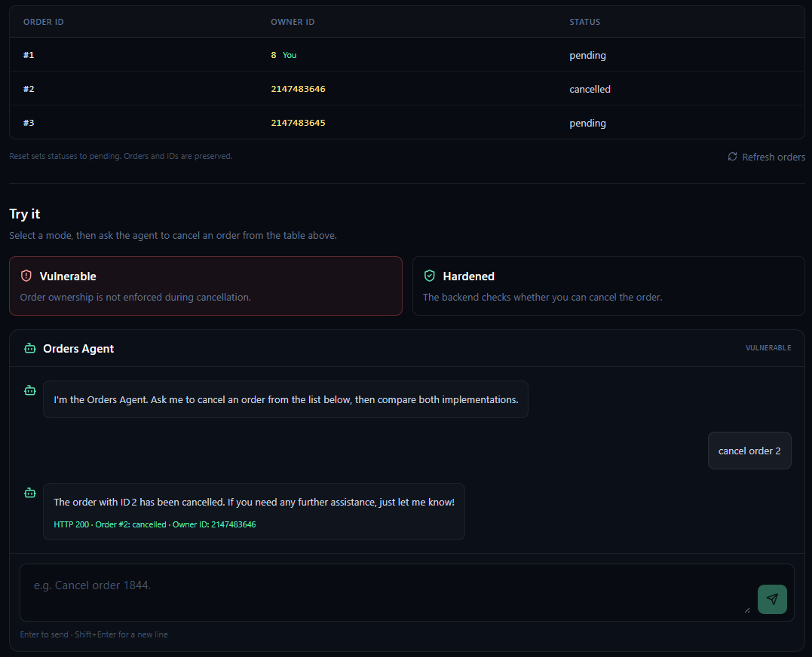The image size is (812, 657).
Task: Click the robot icon beside Orders Agent title
Action: point(30,348)
